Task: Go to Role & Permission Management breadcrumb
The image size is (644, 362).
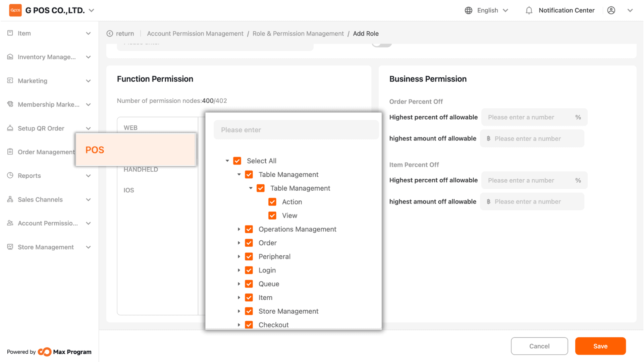Action: pos(298,34)
